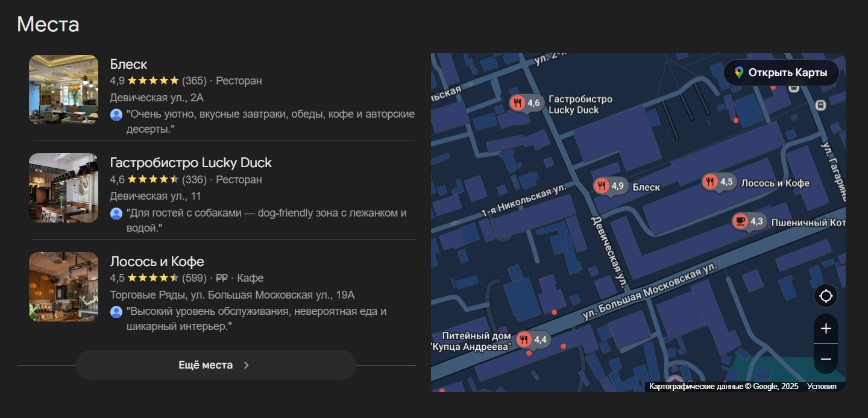This screenshot has height=418, width=868.
Task: Click the Открыть Карты button
Action: pos(781,73)
